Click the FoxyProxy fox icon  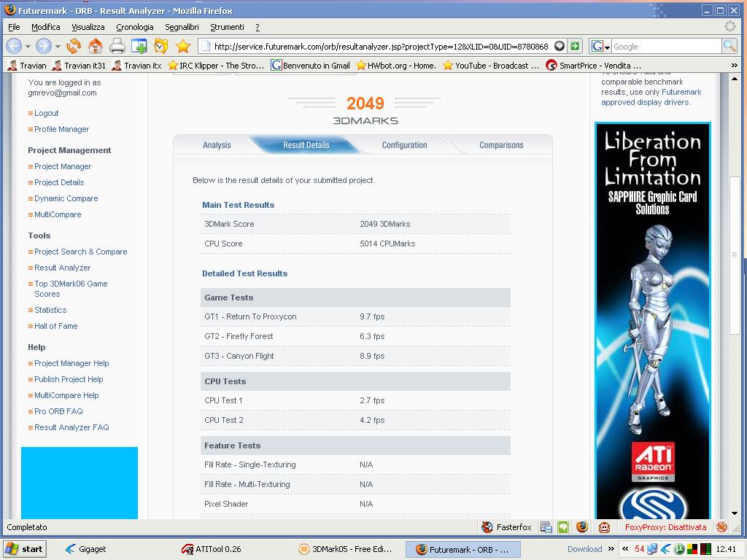721,526
